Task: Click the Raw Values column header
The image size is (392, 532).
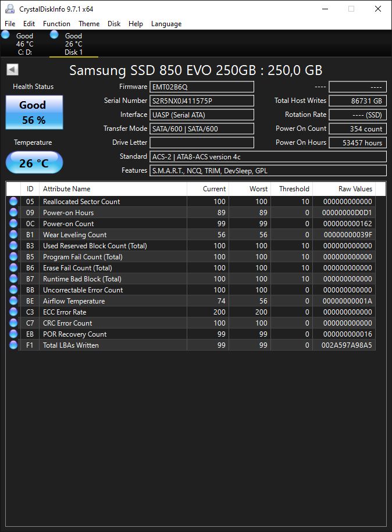Action: (344, 189)
